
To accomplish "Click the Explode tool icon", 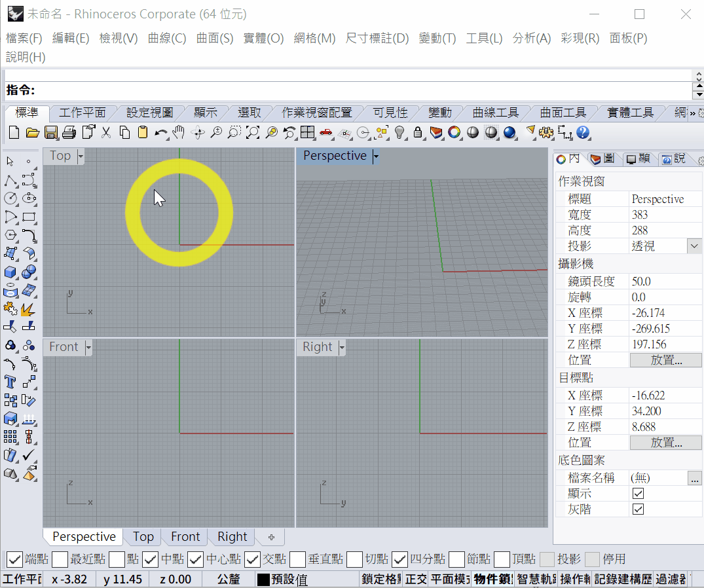I will point(28,308).
